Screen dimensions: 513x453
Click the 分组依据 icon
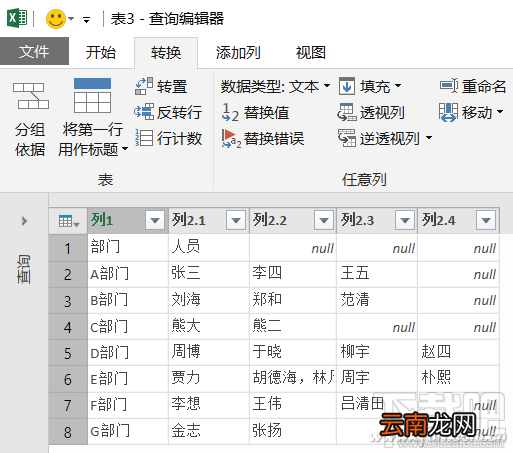pos(31,96)
